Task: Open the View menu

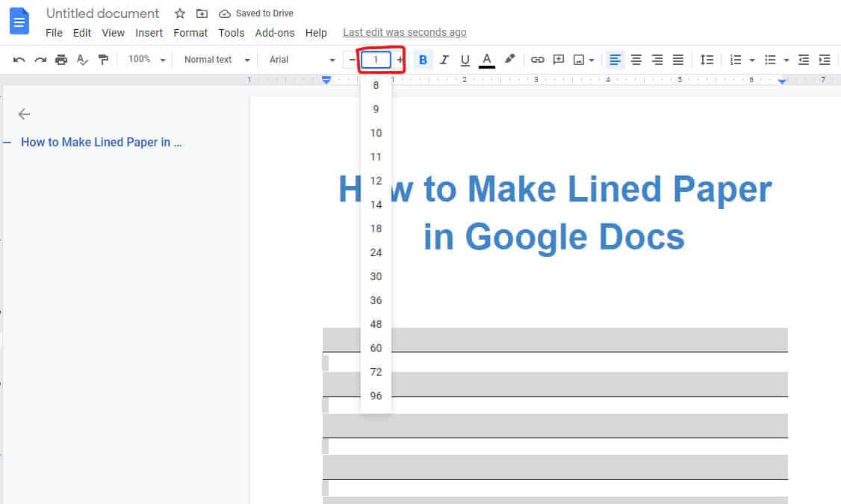Action: [x=114, y=33]
